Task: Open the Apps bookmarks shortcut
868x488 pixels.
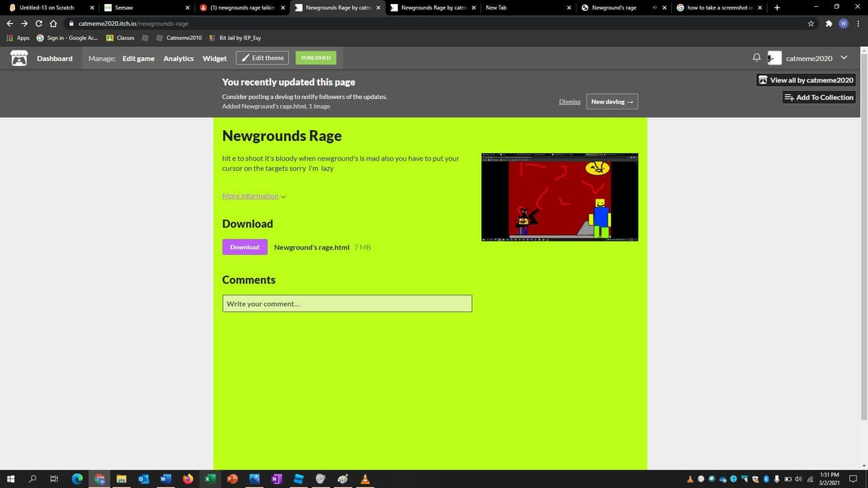Action: [x=18, y=38]
